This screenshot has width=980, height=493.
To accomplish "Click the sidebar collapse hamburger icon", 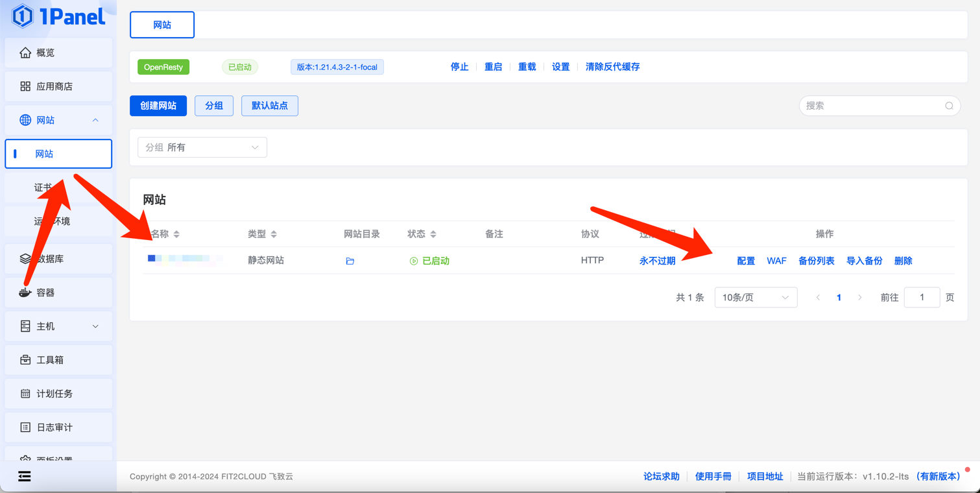I will click(25, 477).
